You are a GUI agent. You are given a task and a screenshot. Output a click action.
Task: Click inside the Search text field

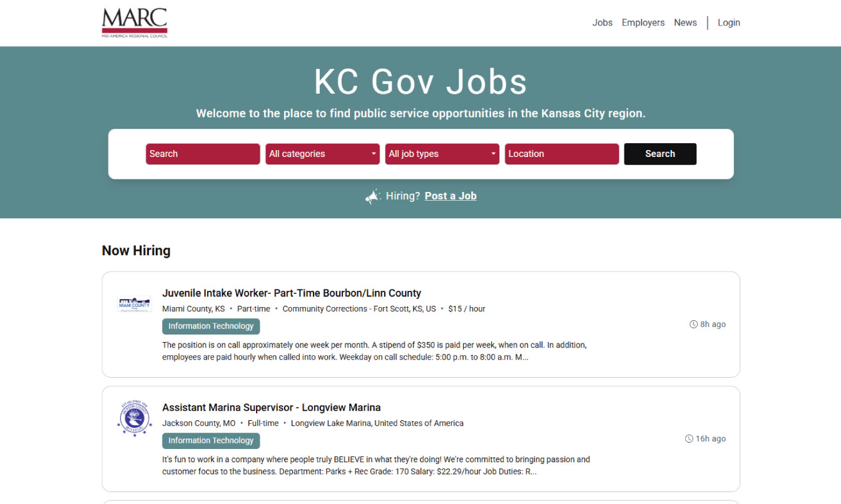coord(203,154)
